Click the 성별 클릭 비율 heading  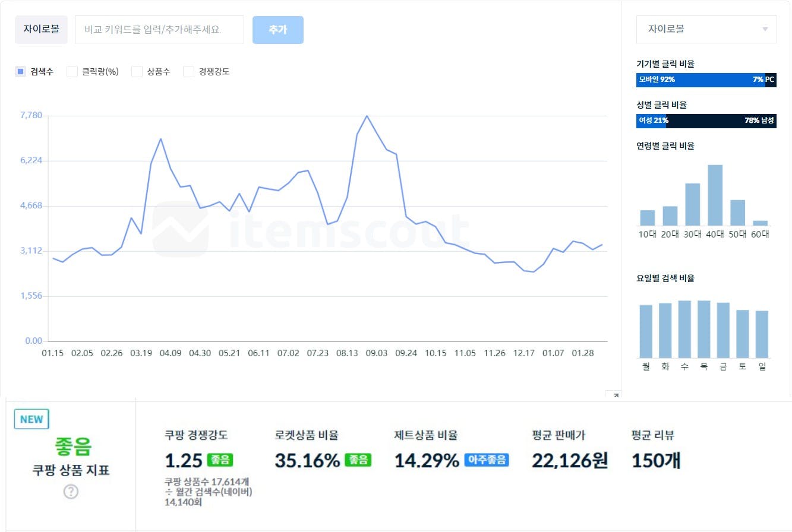coord(661,104)
